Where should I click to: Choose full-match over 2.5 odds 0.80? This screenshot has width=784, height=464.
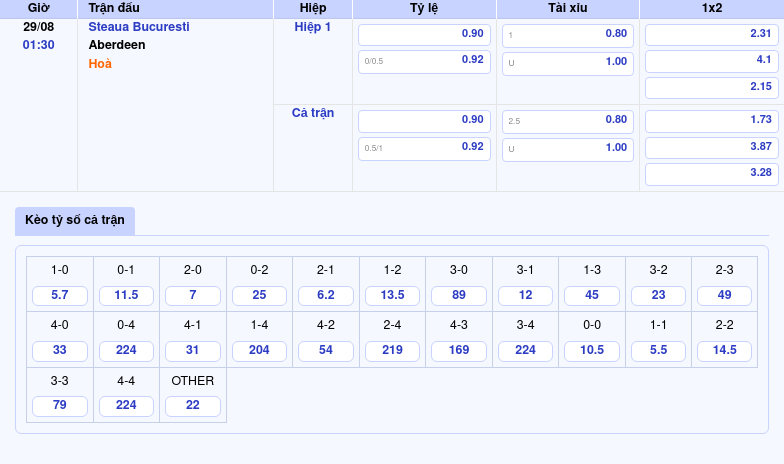567,120
